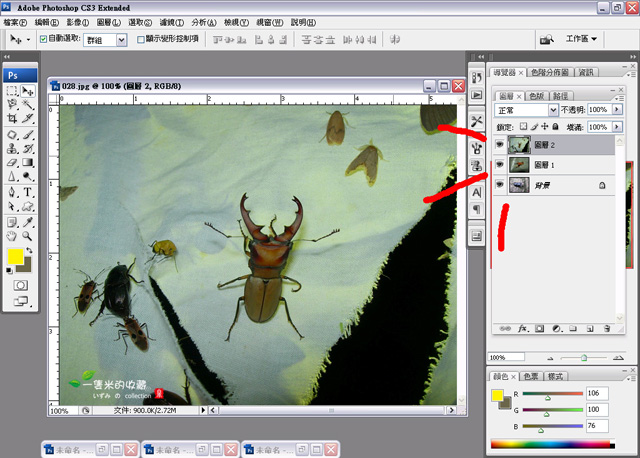Click the yellow foreground color swatch

[x=17, y=258]
